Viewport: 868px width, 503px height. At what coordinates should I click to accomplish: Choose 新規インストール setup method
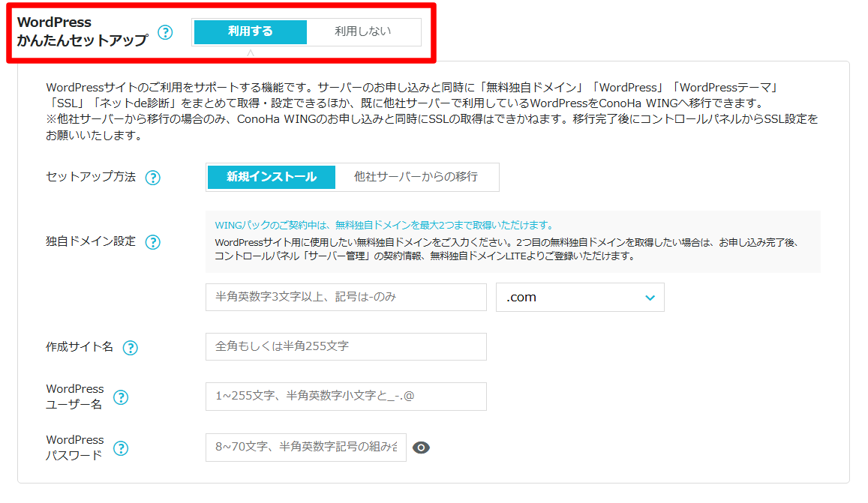point(272,177)
